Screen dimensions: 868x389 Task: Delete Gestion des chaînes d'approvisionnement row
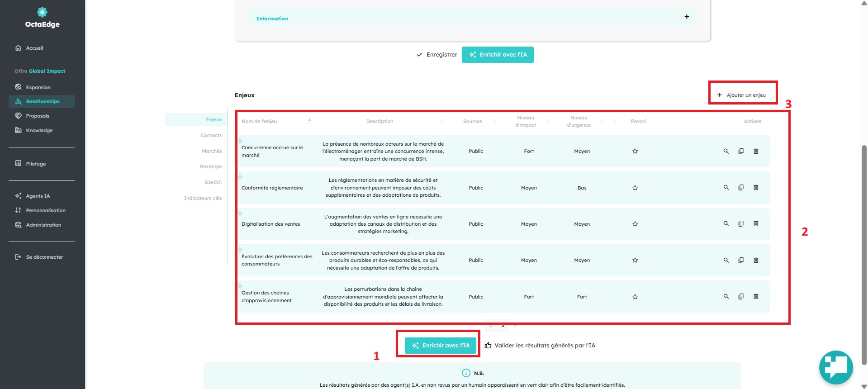(756, 296)
